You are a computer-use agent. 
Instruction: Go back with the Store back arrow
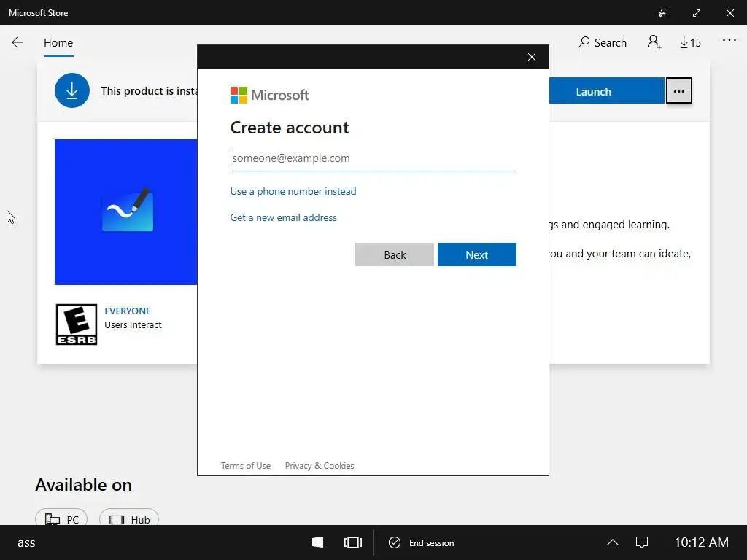pyautogui.click(x=18, y=42)
